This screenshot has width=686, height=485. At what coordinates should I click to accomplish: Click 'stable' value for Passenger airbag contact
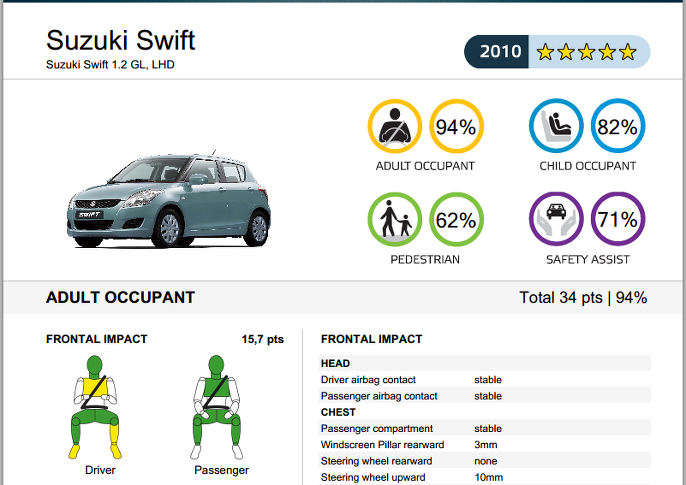pos(488,396)
